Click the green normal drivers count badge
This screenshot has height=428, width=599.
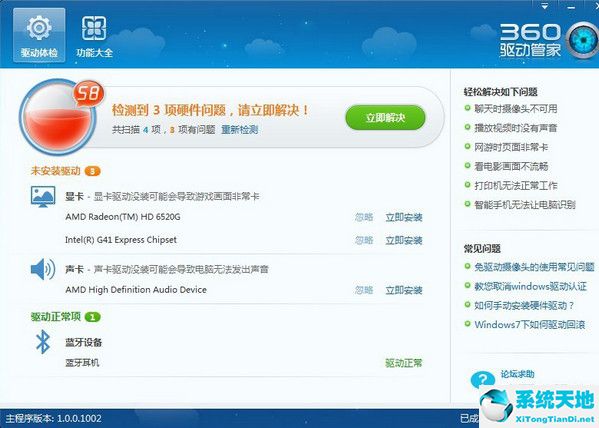pos(92,317)
